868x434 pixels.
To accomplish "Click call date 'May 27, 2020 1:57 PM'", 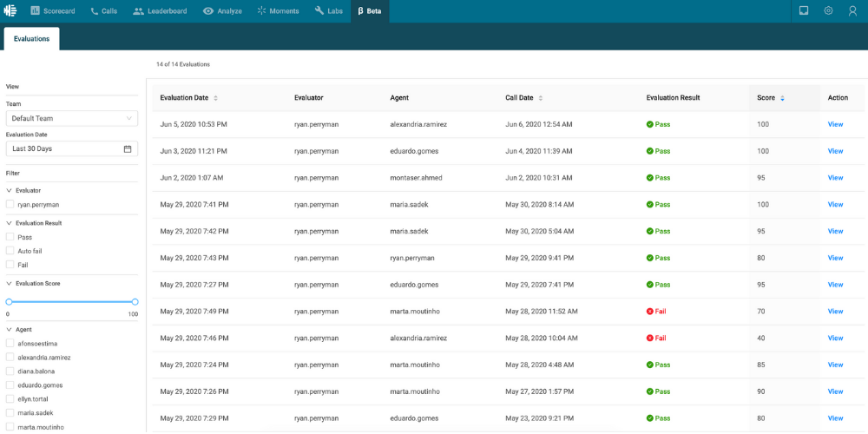I will click(539, 391).
